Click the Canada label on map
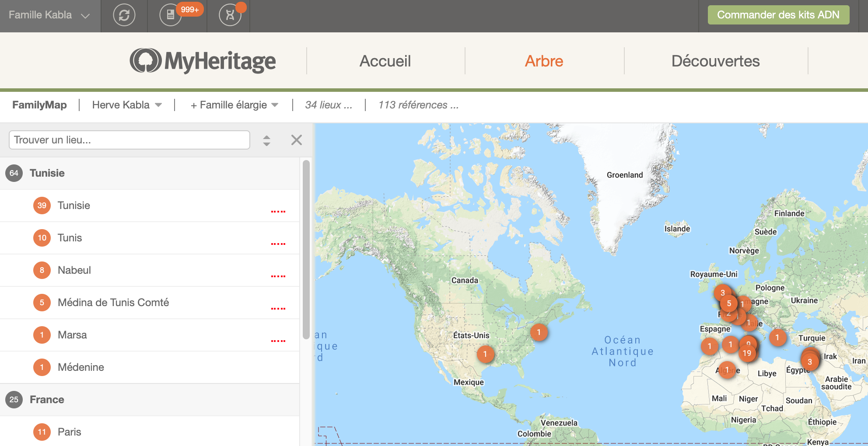 click(465, 280)
